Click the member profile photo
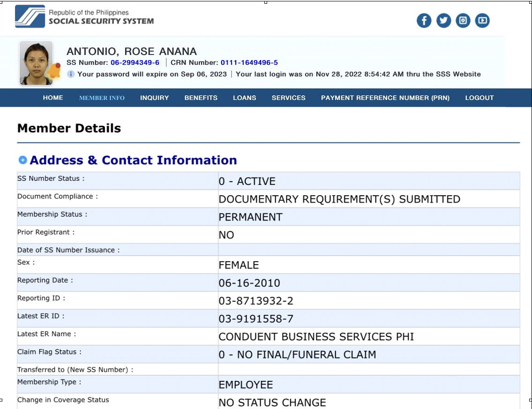This screenshot has height=409, width=532. [x=35, y=63]
